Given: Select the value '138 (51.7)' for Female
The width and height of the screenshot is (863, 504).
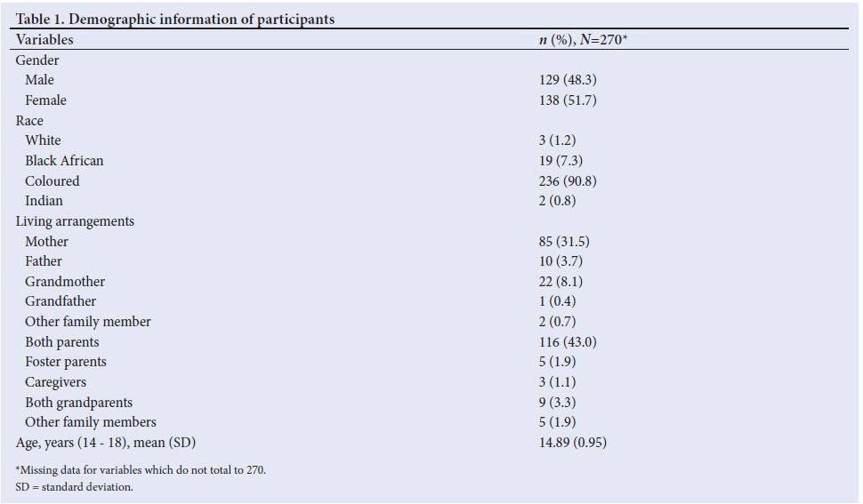Looking at the screenshot, I should [568, 100].
